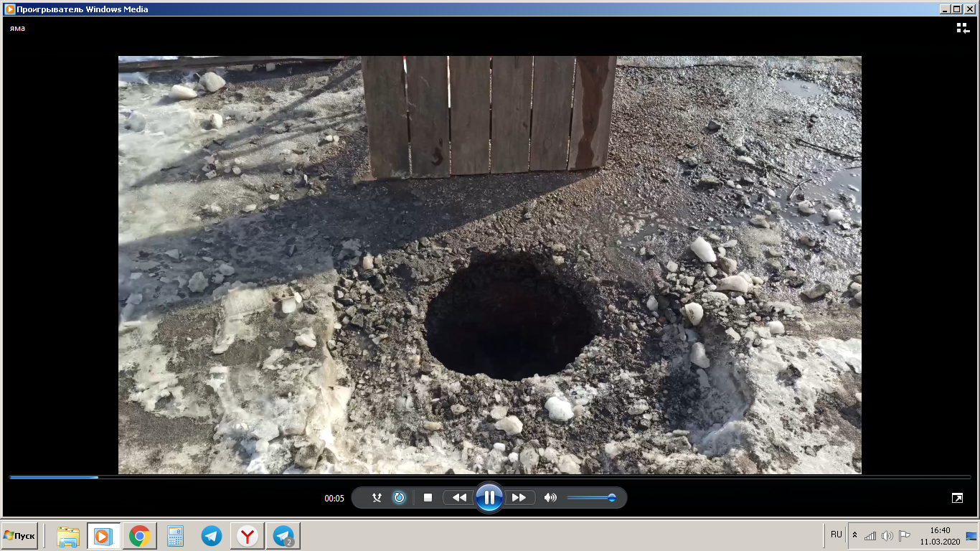980x551 pixels.
Task: Open Calculator from the taskbar
Action: point(175,536)
